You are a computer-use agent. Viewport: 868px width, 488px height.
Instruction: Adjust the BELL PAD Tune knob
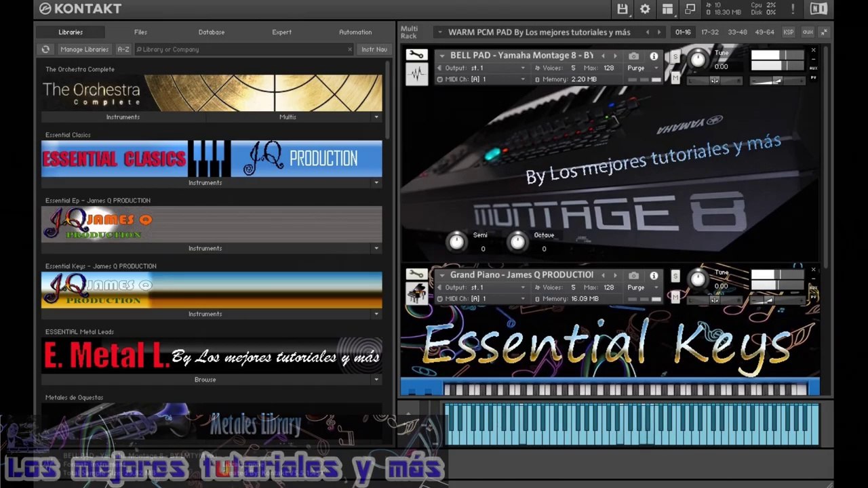[698, 60]
